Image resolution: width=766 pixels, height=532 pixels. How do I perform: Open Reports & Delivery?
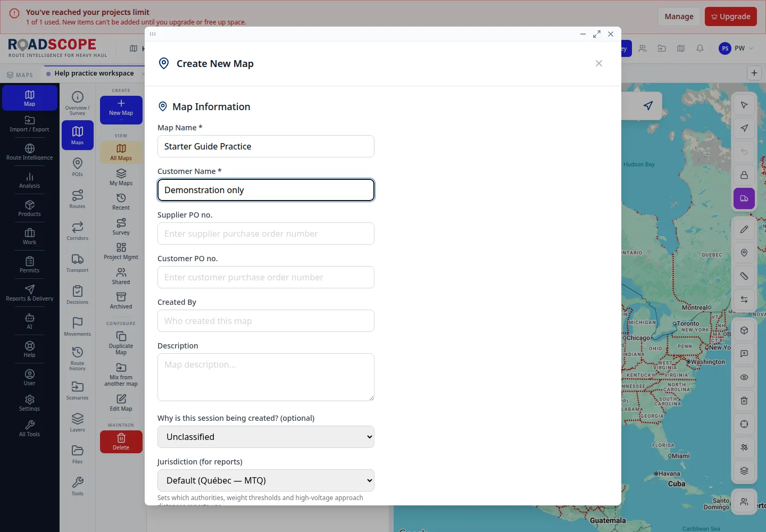coord(29,293)
